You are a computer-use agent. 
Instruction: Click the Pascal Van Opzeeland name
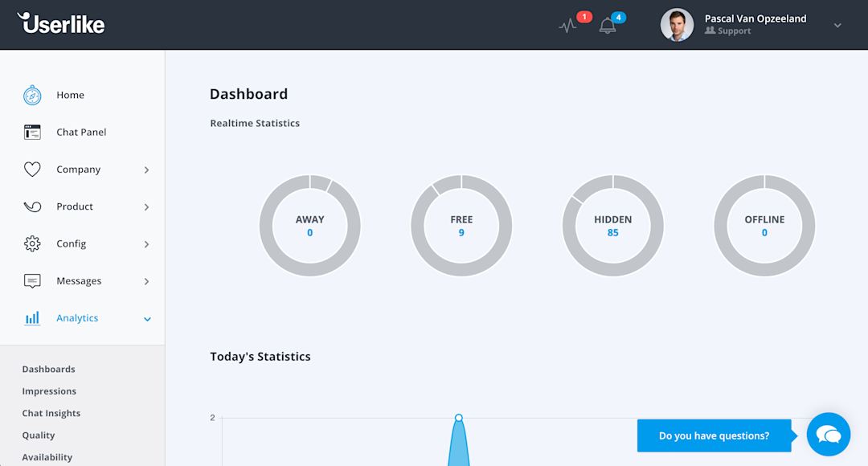pyautogui.click(x=755, y=18)
